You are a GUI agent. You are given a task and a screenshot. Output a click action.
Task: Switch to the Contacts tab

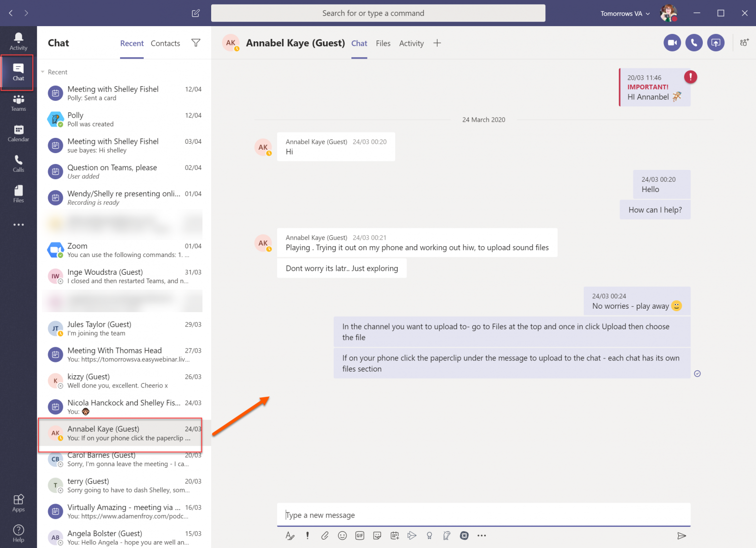tap(165, 43)
